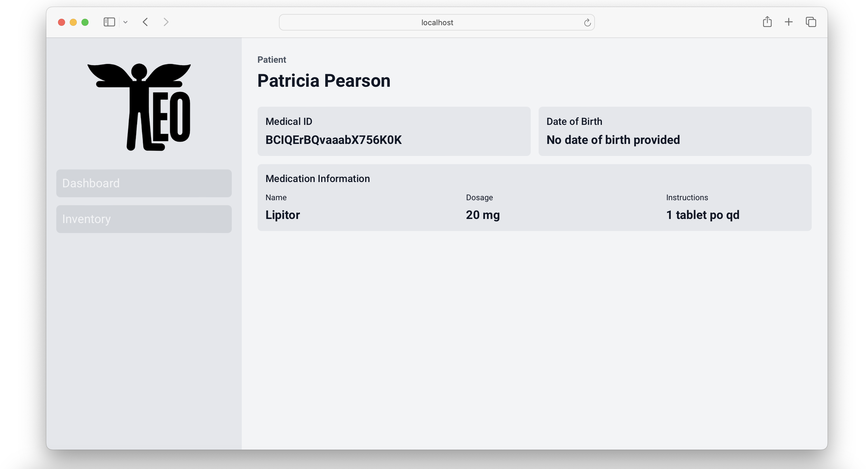Select the Medical ID value BCIQErBQvaaabX756K0K
Viewport: 868px width, 469px height.
(333, 140)
